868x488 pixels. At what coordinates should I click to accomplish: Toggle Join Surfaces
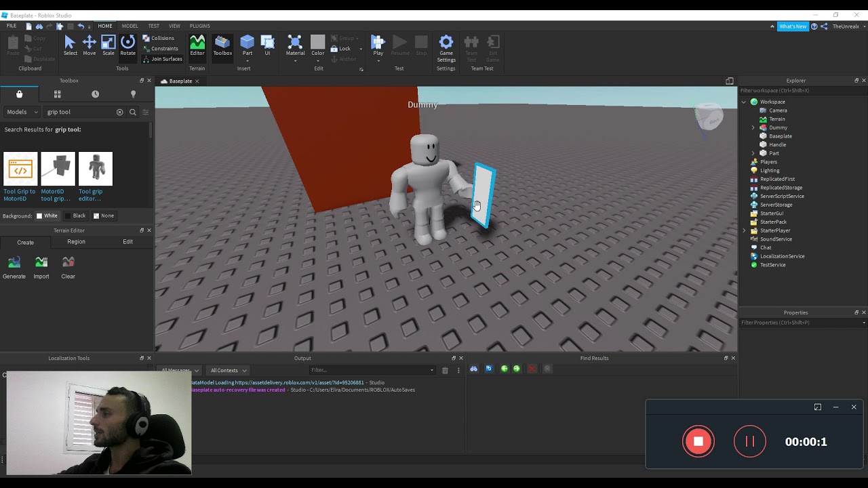coord(162,59)
